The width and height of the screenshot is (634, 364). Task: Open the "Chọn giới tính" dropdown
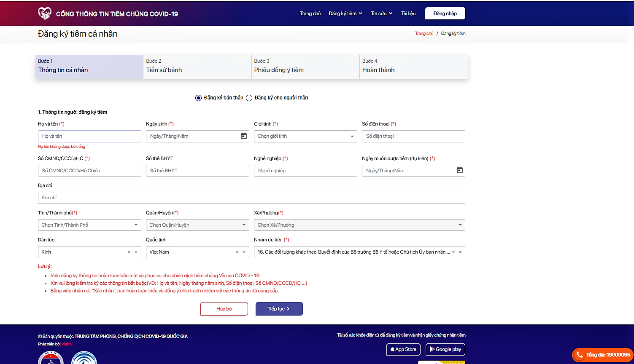[305, 136]
